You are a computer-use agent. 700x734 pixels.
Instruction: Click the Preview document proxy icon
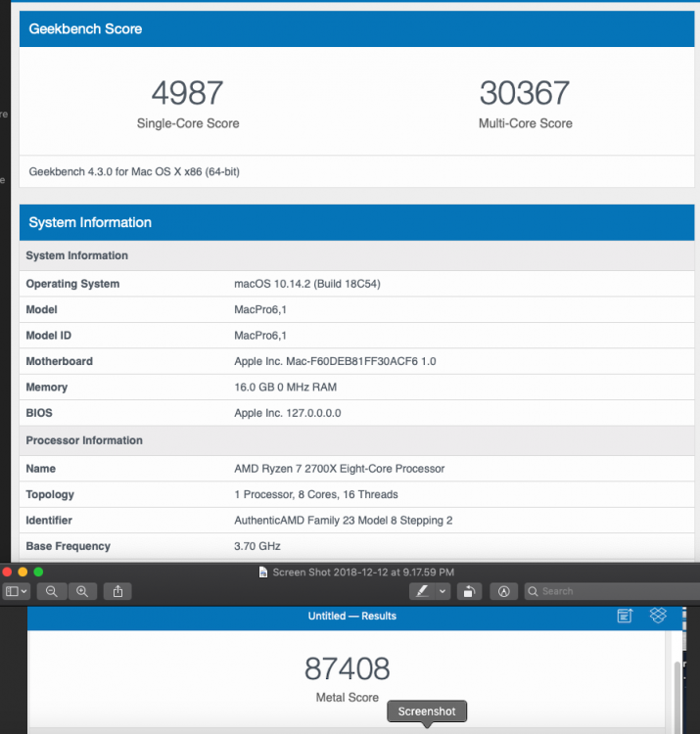[x=263, y=573]
